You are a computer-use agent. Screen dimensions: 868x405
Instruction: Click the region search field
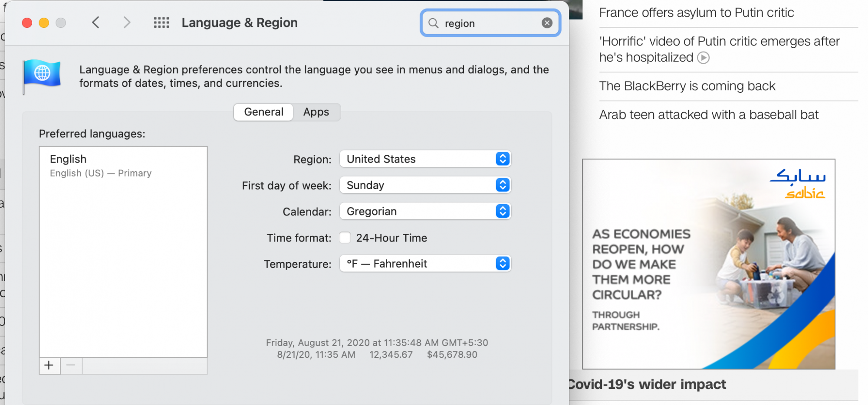tap(490, 23)
